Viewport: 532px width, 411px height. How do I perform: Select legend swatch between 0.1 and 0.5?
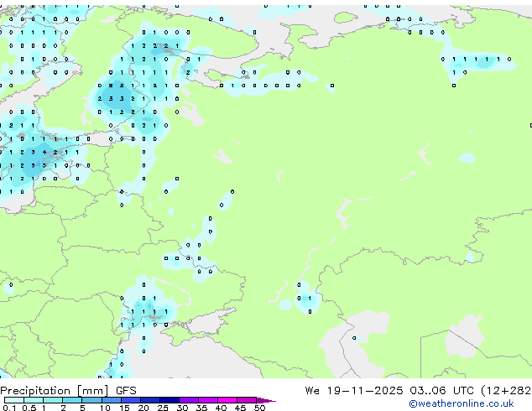tap(14, 400)
